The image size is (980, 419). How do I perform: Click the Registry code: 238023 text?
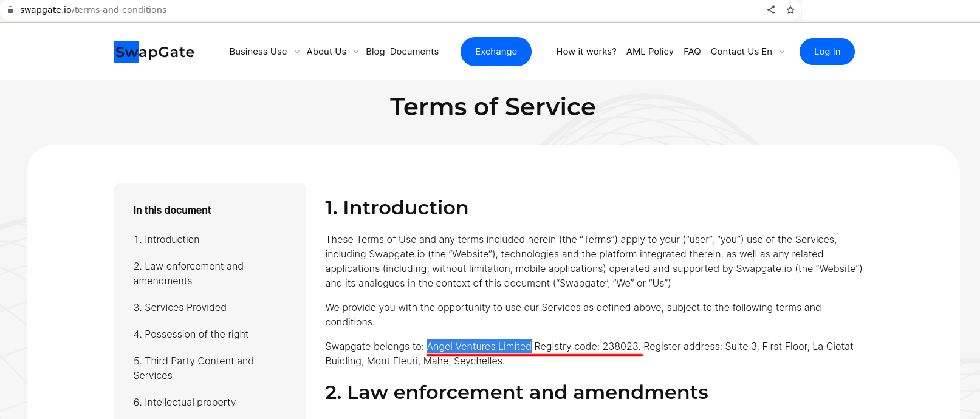[586, 347]
